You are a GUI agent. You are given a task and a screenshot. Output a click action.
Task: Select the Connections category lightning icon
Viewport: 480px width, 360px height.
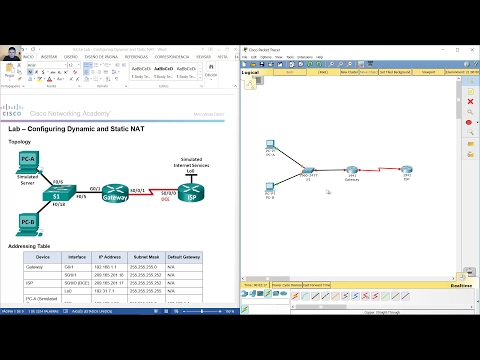(268, 293)
